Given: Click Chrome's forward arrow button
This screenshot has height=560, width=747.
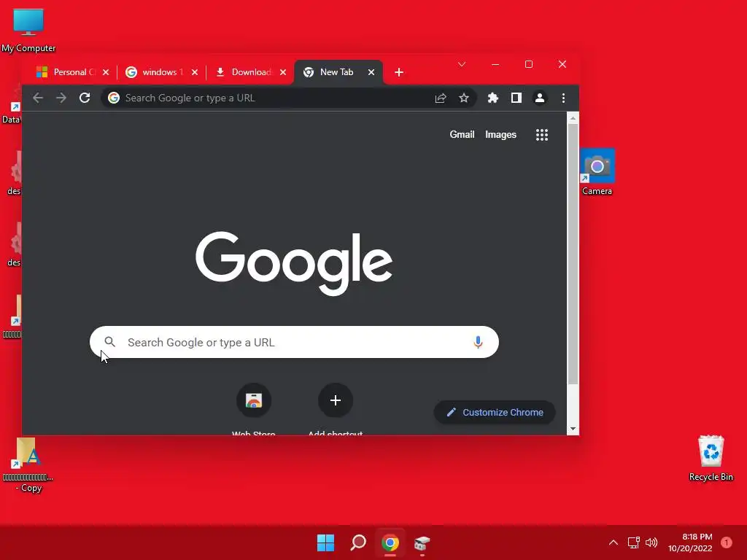Looking at the screenshot, I should (61, 98).
